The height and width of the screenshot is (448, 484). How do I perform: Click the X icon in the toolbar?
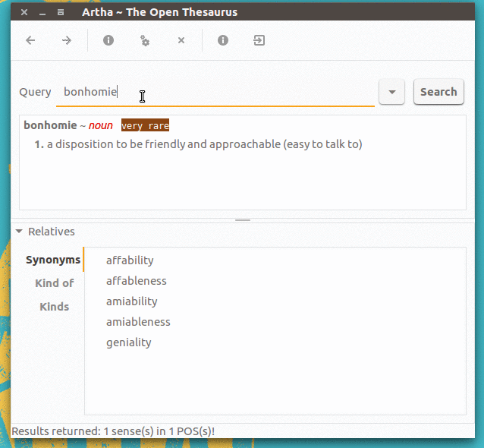click(181, 41)
